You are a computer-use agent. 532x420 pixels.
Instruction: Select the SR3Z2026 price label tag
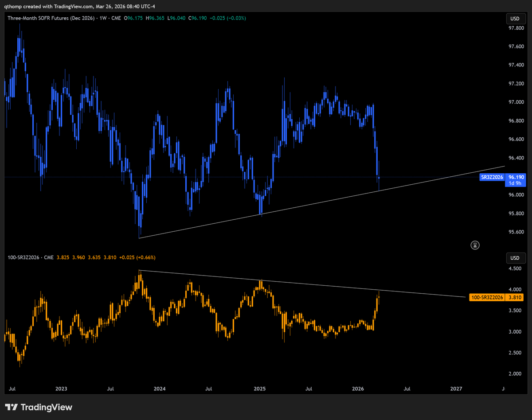(493, 177)
